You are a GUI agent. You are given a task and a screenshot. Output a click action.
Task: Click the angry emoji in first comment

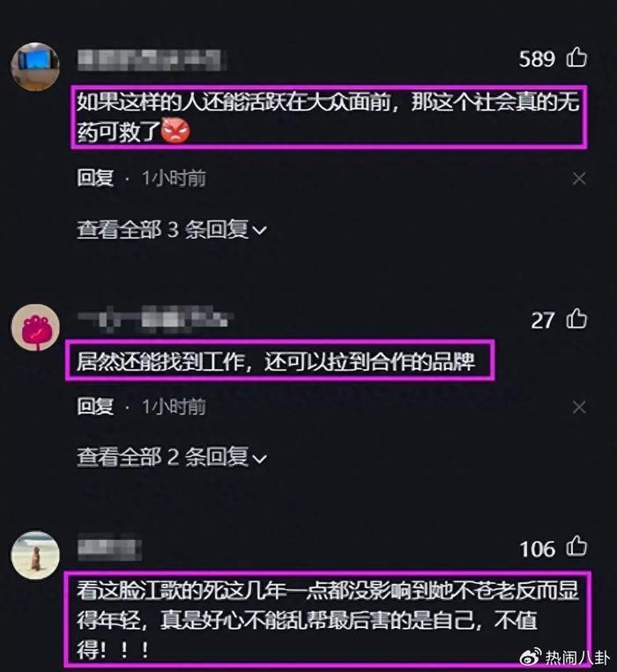tap(175, 129)
